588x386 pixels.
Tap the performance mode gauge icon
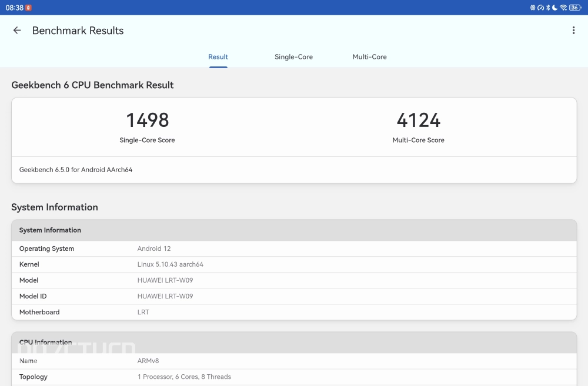(540, 8)
